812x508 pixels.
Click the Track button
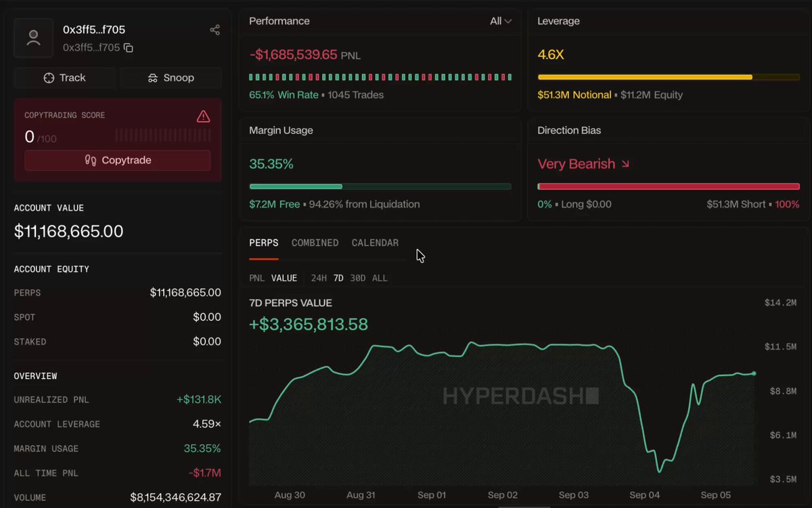pyautogui.click(x=64, y=78)
